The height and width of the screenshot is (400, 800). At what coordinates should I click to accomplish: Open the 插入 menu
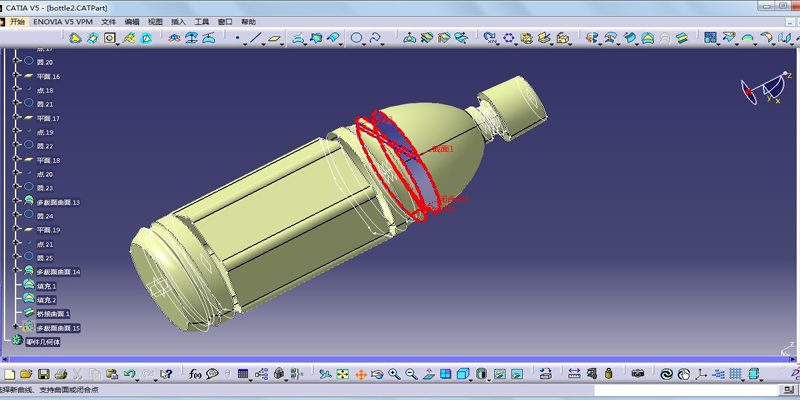click(x=178, y=21)
